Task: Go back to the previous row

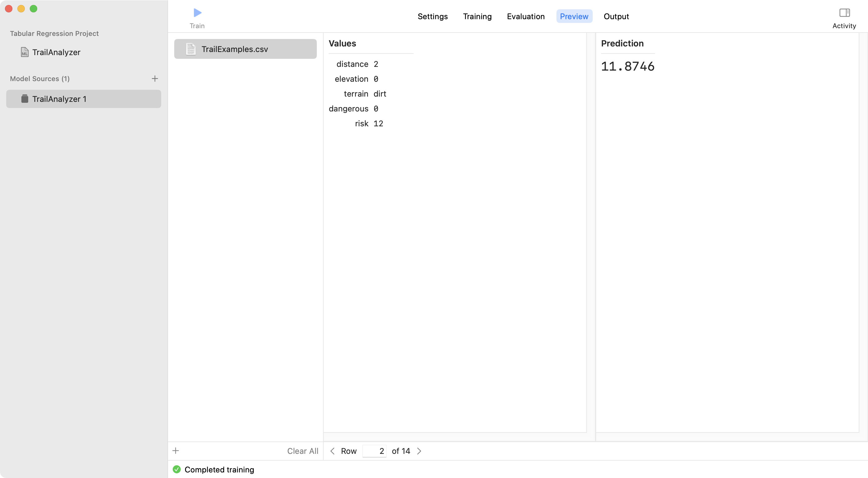Action: pos(332,451)
